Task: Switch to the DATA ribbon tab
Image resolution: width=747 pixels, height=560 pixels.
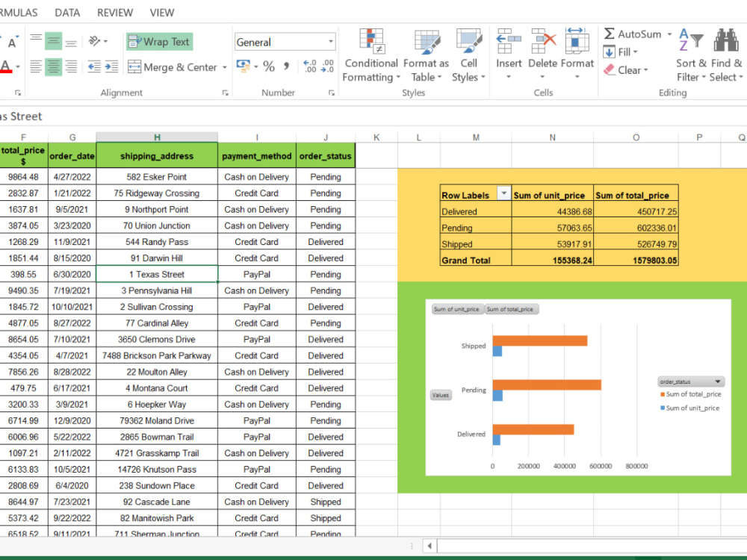Action: point(67,13)
